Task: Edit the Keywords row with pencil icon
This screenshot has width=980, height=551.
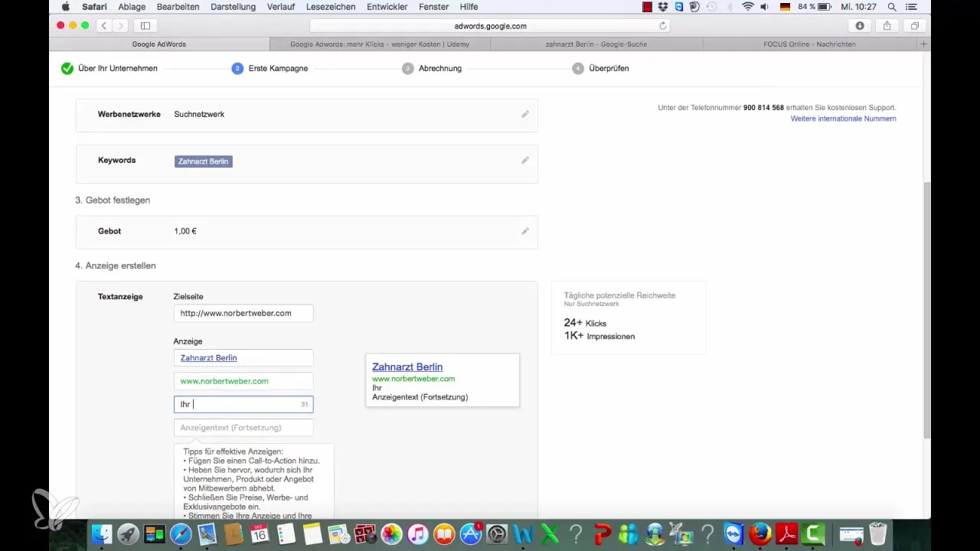Action: [525, 161]
